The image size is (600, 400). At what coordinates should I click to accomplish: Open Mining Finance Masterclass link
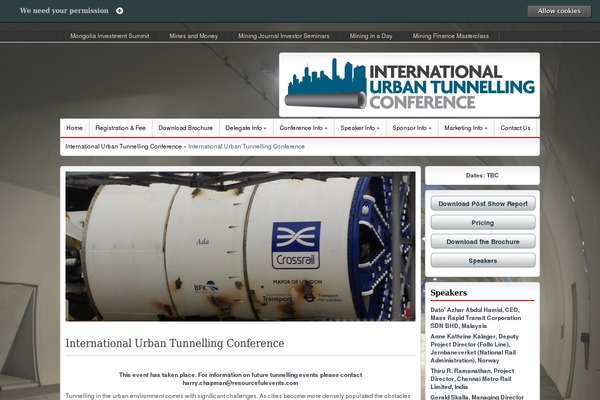(x=450, y=36)
